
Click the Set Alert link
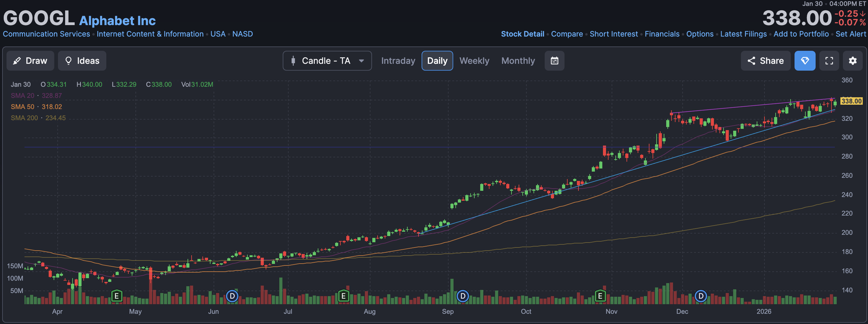click(850, 34)
